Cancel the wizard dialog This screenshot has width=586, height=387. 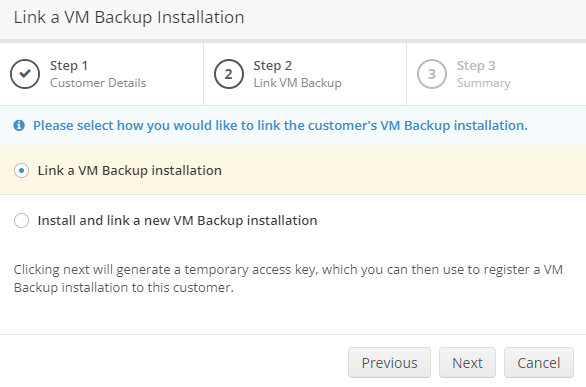539,363
